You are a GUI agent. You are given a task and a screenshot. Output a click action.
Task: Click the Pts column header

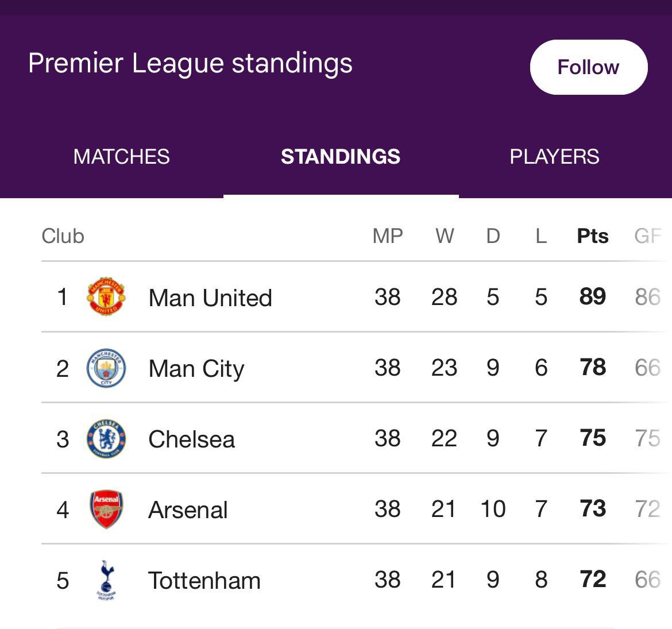[x=593, y=236]
